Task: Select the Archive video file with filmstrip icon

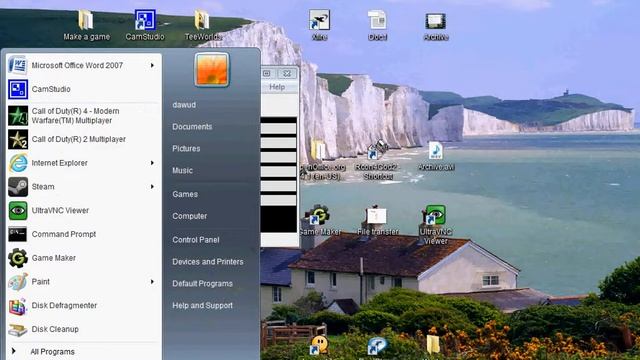Action: pos(436,26)
